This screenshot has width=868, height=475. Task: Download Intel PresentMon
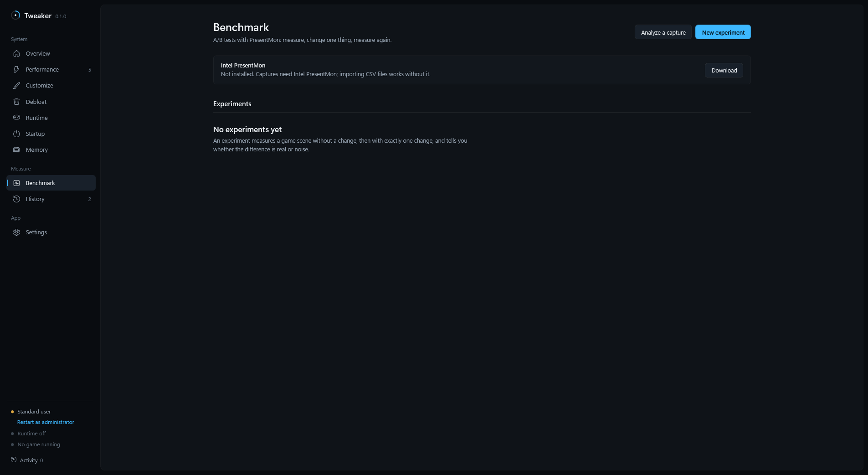click(x=724, y=70)
